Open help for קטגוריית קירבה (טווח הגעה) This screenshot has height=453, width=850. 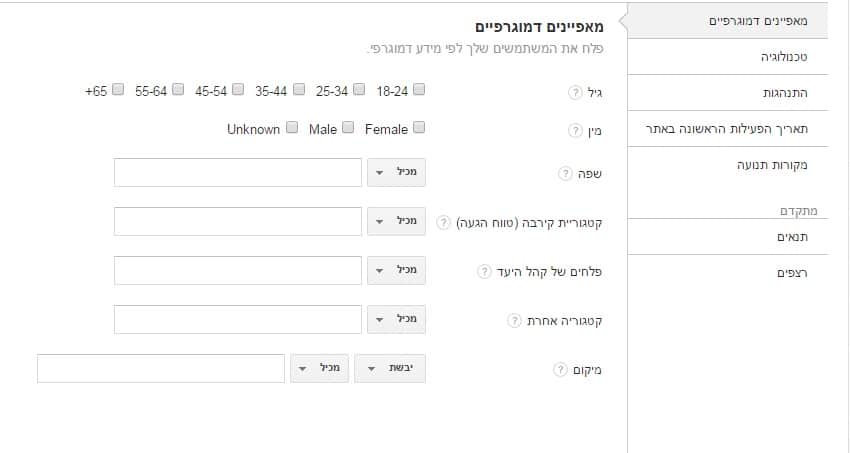tap(443, 222)
